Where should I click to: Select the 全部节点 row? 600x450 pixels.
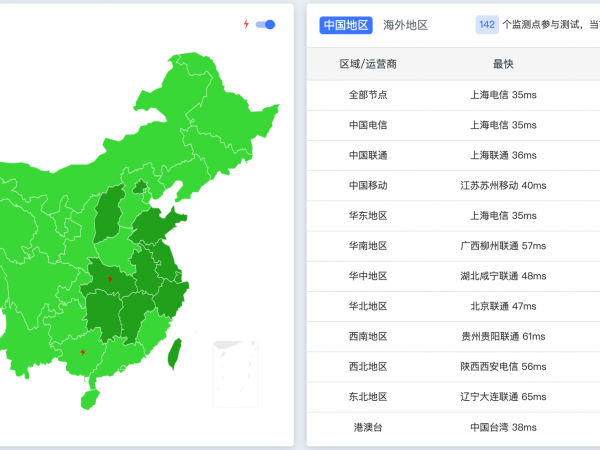(368, 95)
